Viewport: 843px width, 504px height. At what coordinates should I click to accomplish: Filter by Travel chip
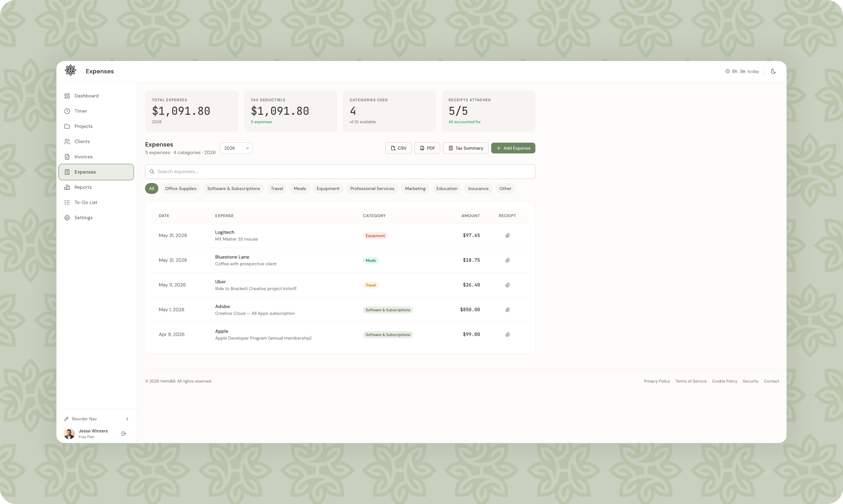pos(277,188)
